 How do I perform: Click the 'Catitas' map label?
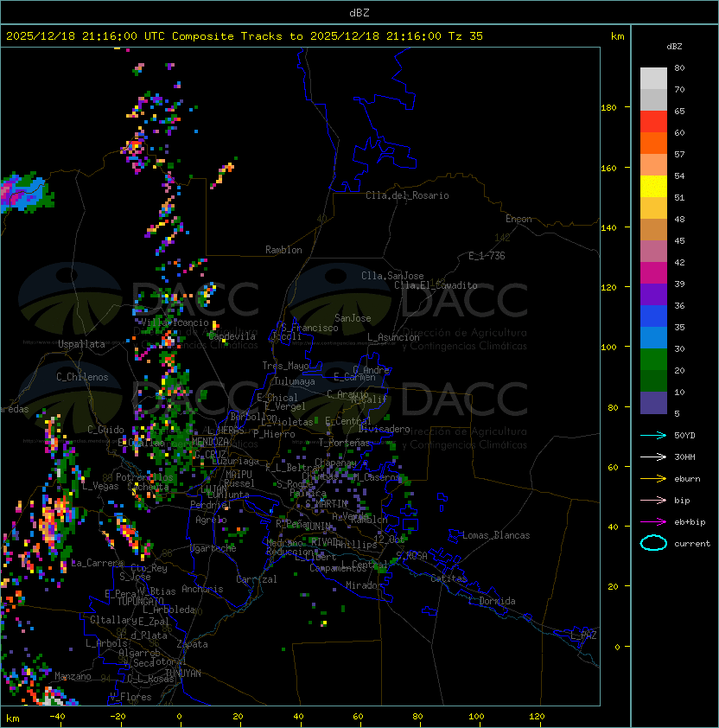point(449,578)
